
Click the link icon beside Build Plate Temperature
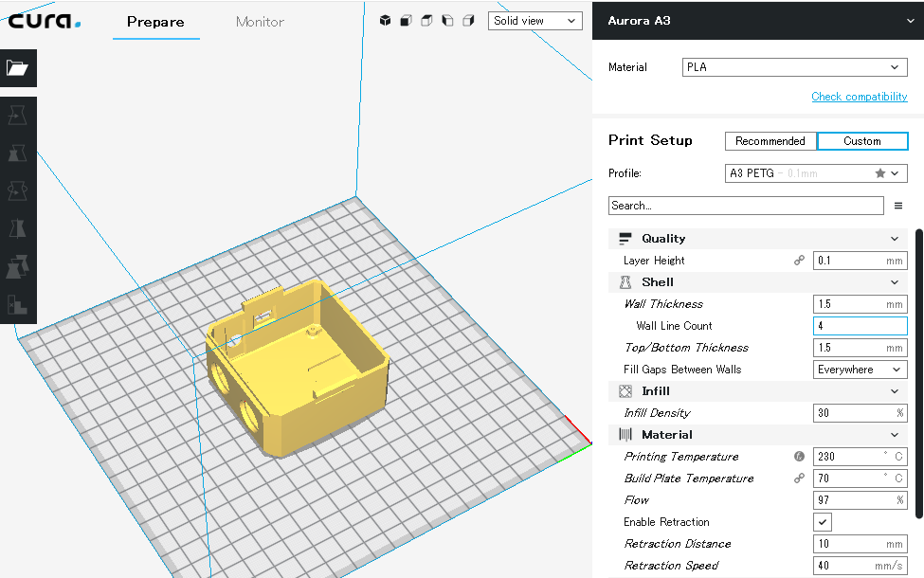[799, 479]
